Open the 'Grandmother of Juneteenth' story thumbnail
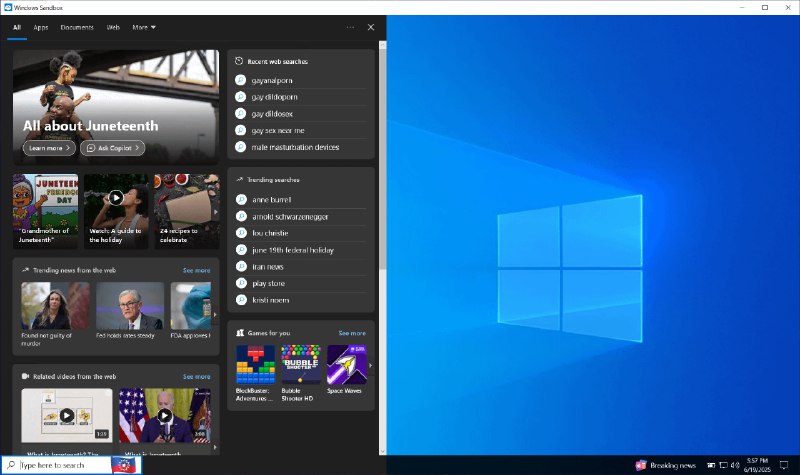 45,211
